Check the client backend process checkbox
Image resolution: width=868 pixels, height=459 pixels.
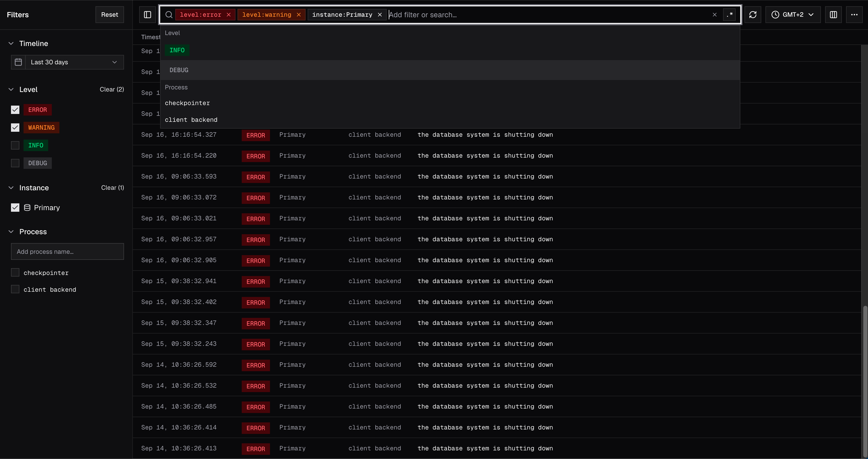point(15,289)
